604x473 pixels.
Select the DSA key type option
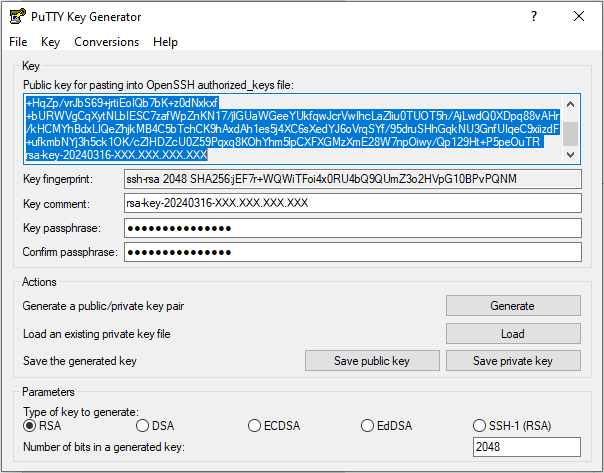point(142,426)
